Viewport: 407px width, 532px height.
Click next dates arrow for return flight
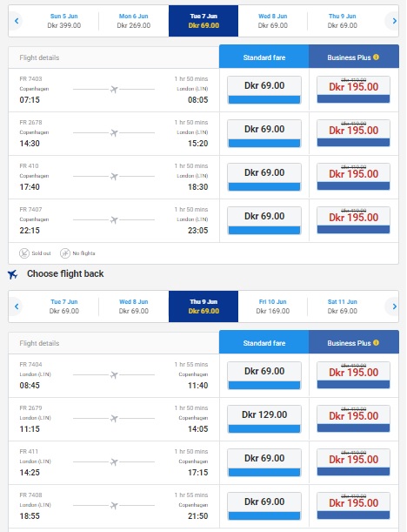click(x=394, y=306)
